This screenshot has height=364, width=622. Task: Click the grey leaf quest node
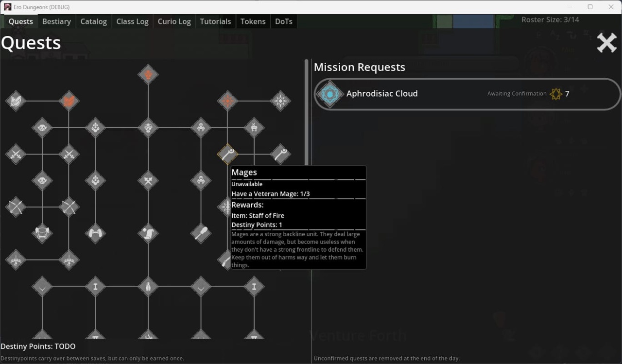click(x=16, y=101)
